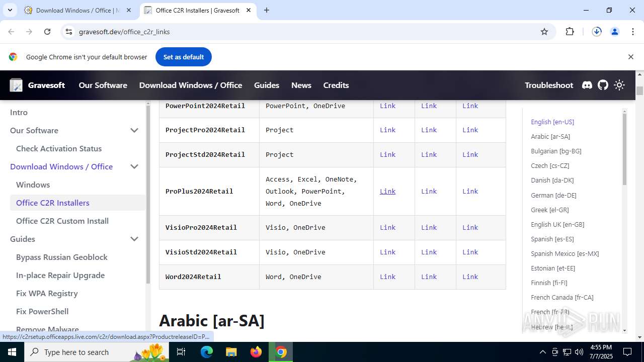Open a new browser tab
This screenshot has width=644, height=362.
pos(267,10)
